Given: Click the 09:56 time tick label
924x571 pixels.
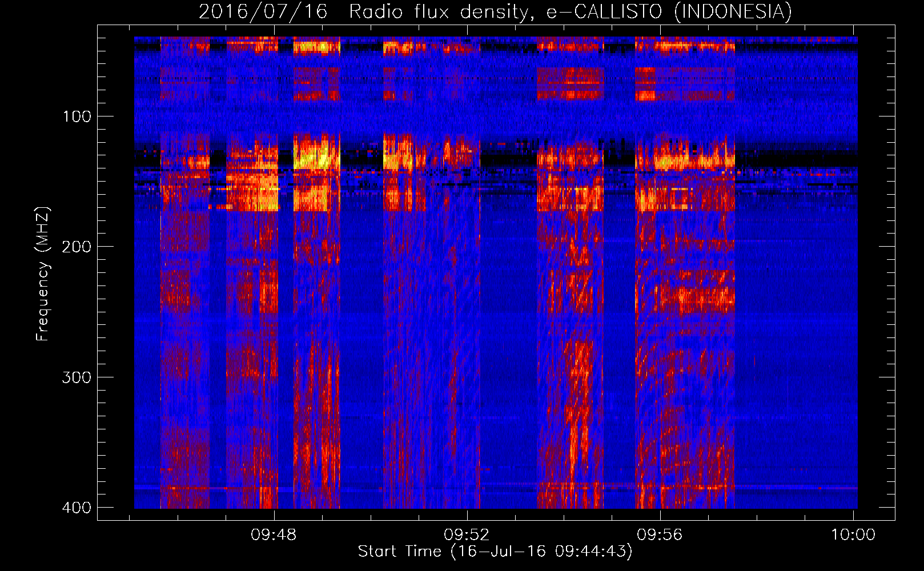Looking at the screenshot, I should pos(660,535).
